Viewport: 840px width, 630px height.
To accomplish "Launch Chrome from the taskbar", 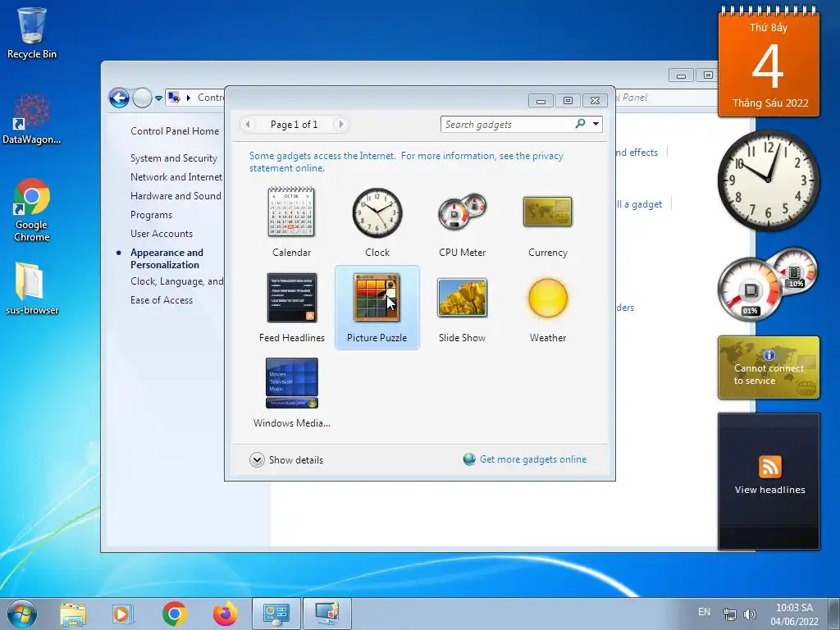I will [174, 614].
